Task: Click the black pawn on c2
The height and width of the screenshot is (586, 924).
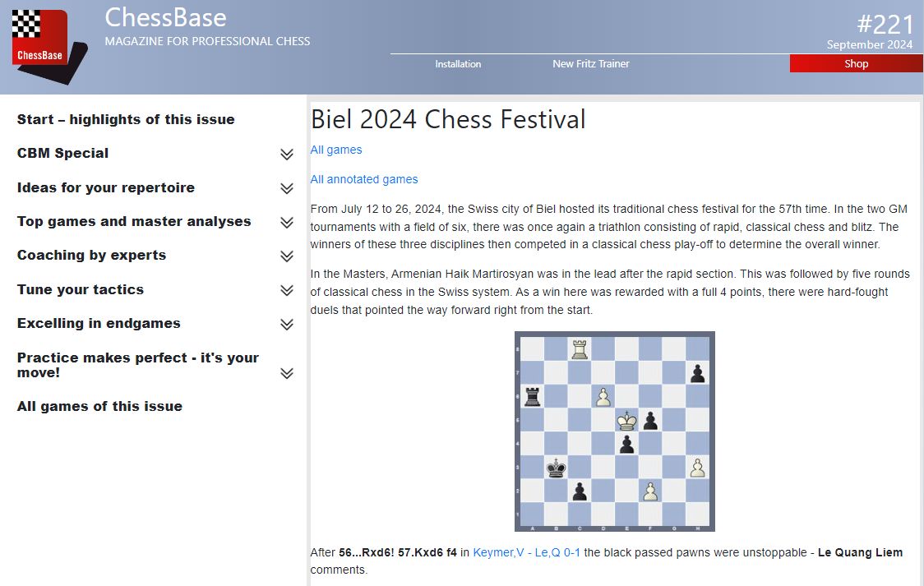Action: (580, 491)
